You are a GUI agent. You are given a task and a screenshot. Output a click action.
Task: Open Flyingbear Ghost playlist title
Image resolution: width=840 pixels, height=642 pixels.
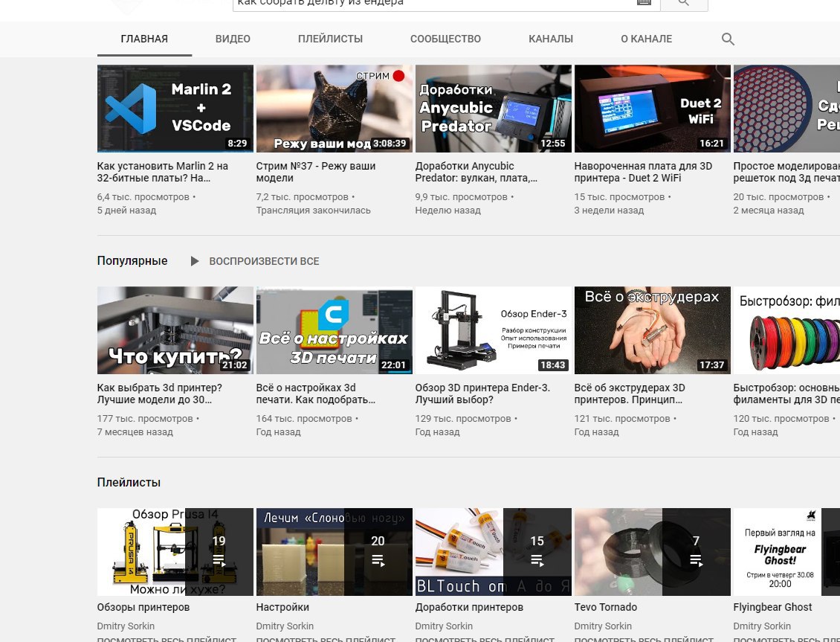(x=772, y=607)
